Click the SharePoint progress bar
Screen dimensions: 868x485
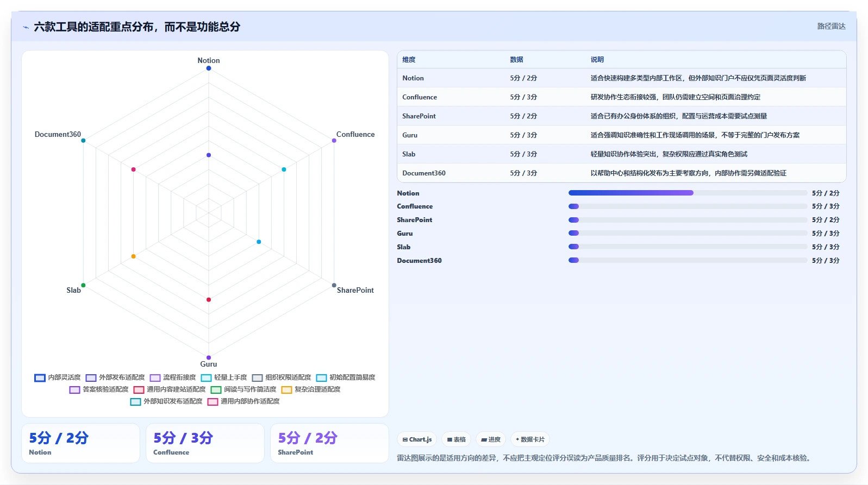click(688, 220)
